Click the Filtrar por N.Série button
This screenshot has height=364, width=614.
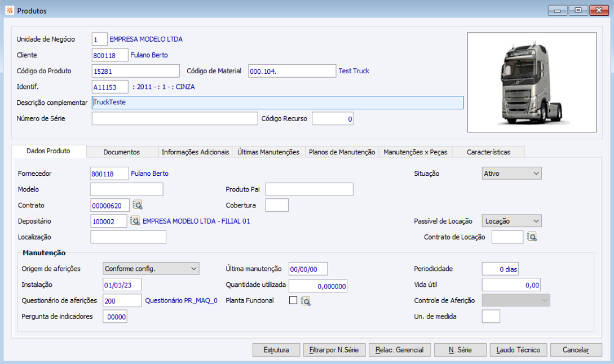[334, 350]
